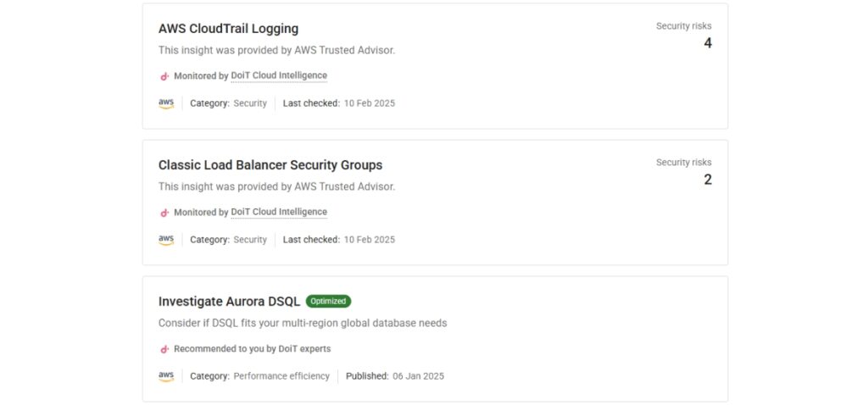Viewport: 868px width, 405px height.
Task: Click the green Optimized badge
Action: point(328,302)
